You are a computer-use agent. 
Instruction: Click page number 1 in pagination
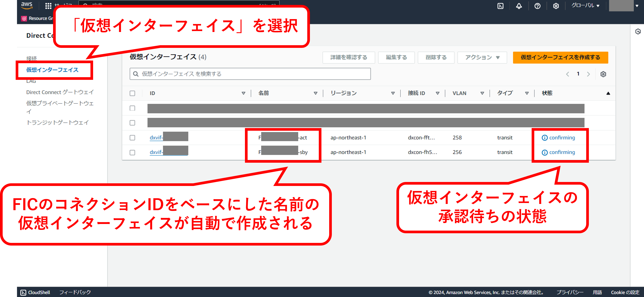[578, 74]
